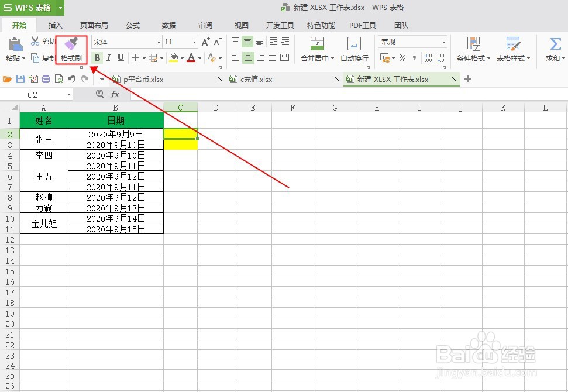Align cell text to the right
This screenshot has width=568, height=392.
point(260,57)
